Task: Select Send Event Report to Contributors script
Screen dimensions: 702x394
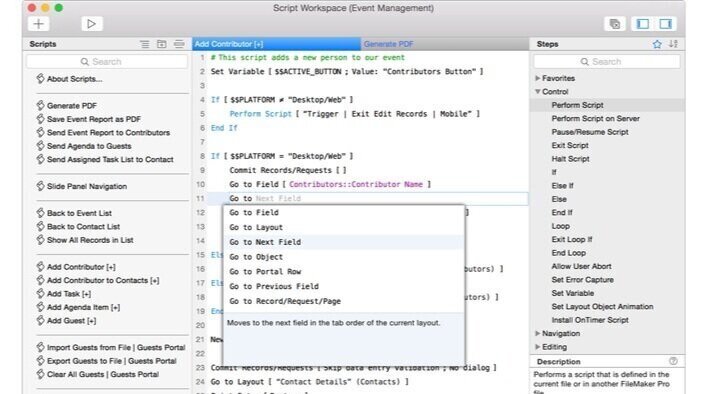Action: click(x=103, y=133)
